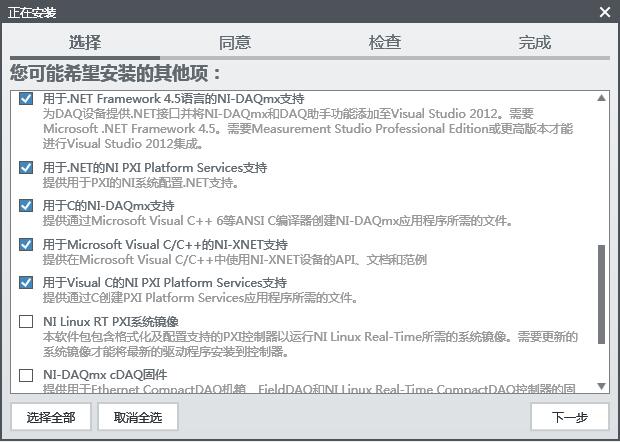This screenshot has width=620, height=442.
Task: Select text NI Linux RT PXI系统镜像
Action: 111,321
